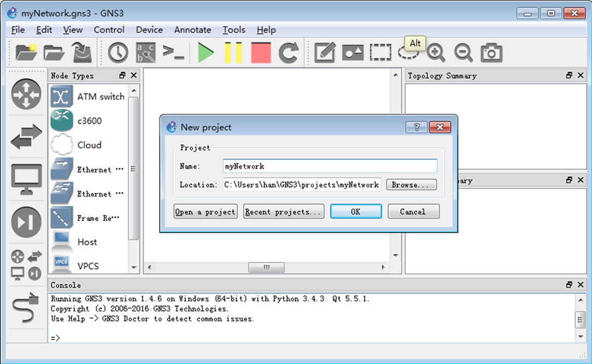
Task: Browse all devices icon in sidebar
Action: [26, 265]
